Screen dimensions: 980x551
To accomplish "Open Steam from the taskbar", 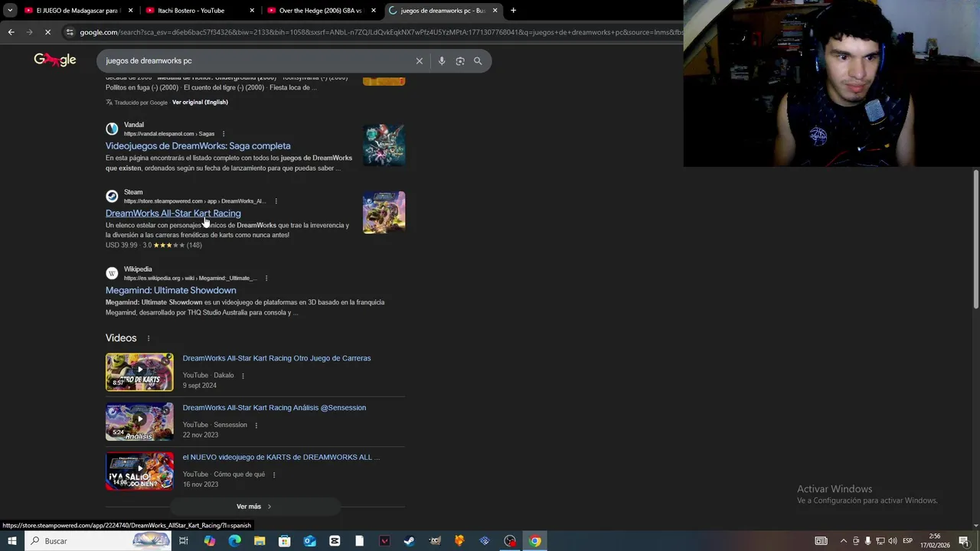I will pyautogui.click(x=410, y=541).
